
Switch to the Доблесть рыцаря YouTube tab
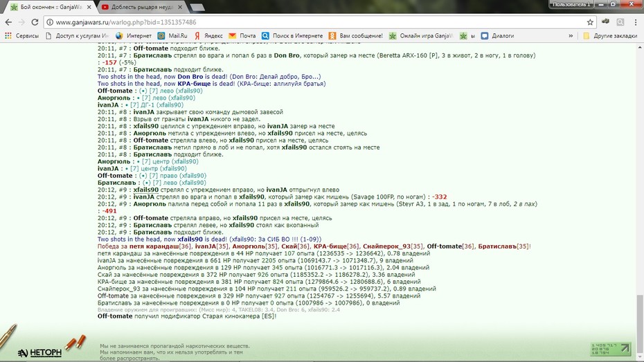tap(142, 7)
